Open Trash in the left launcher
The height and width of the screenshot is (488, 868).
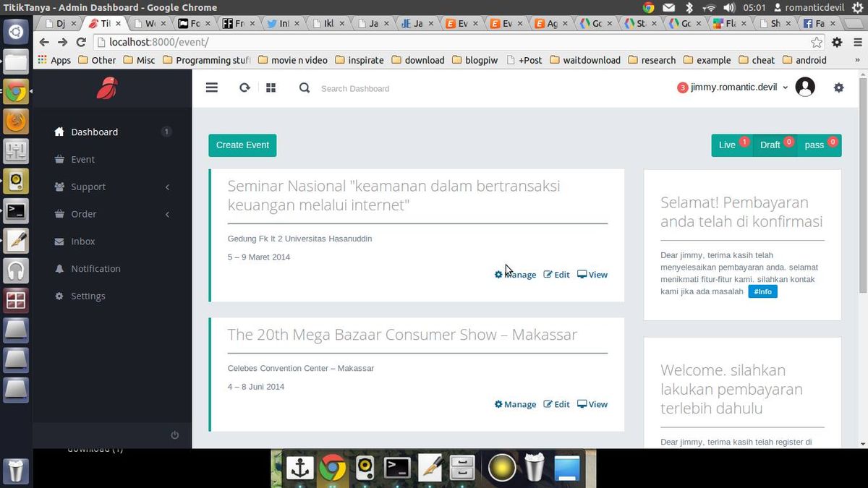tap(16, 471)
